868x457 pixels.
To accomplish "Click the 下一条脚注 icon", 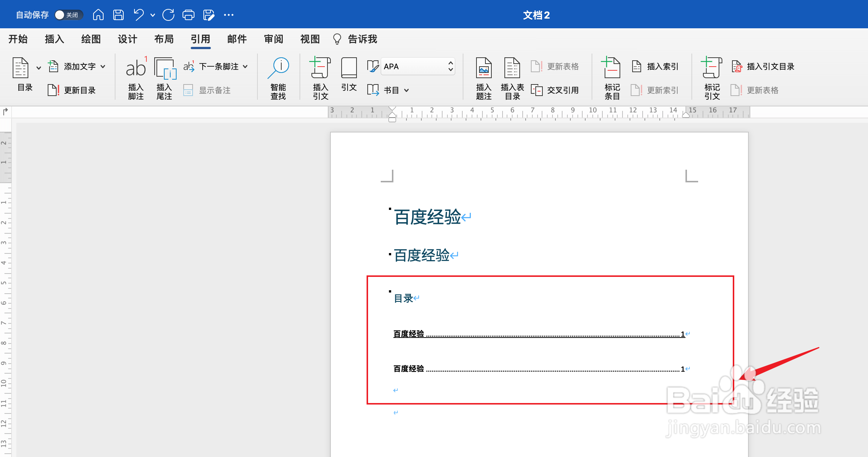I will 189,66.
